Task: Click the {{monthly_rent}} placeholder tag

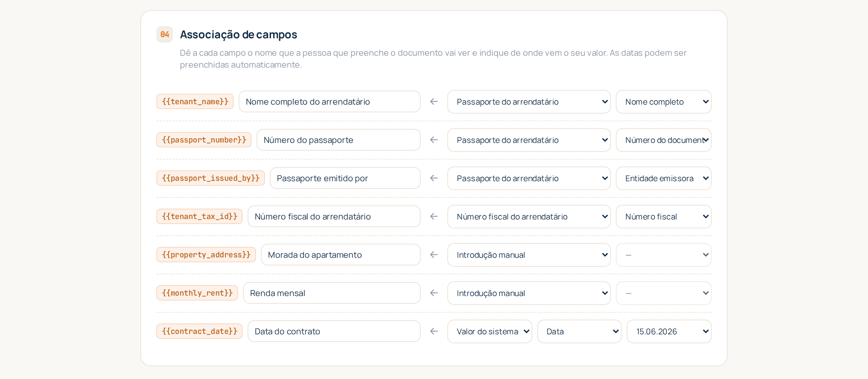Action: point(197,293)
